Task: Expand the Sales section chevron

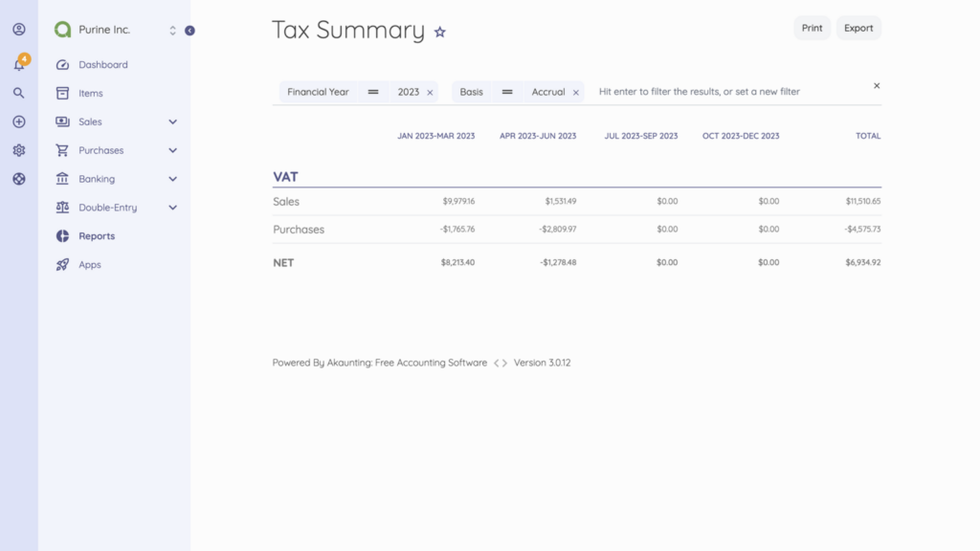Action: [x=173, y=121]
